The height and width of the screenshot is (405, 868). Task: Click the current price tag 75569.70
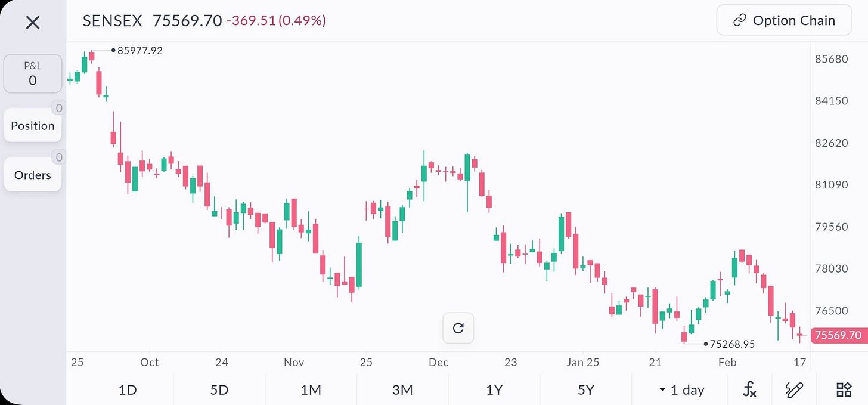(838, 336)
